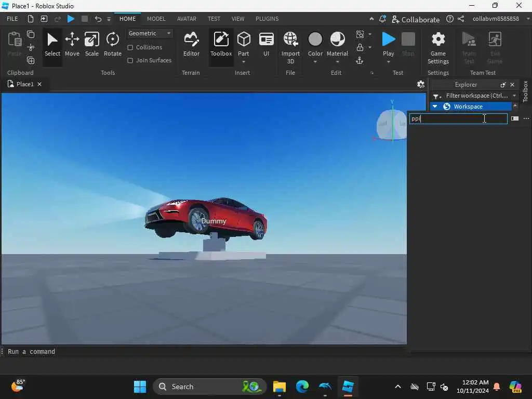Screen dimensions: 532x399
Task: Show hidden system tray icons
Action: click(x=397, y=387)
